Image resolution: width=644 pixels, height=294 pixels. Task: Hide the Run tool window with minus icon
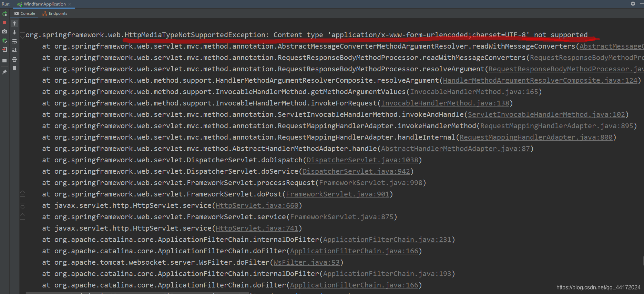tap(642, 4)
